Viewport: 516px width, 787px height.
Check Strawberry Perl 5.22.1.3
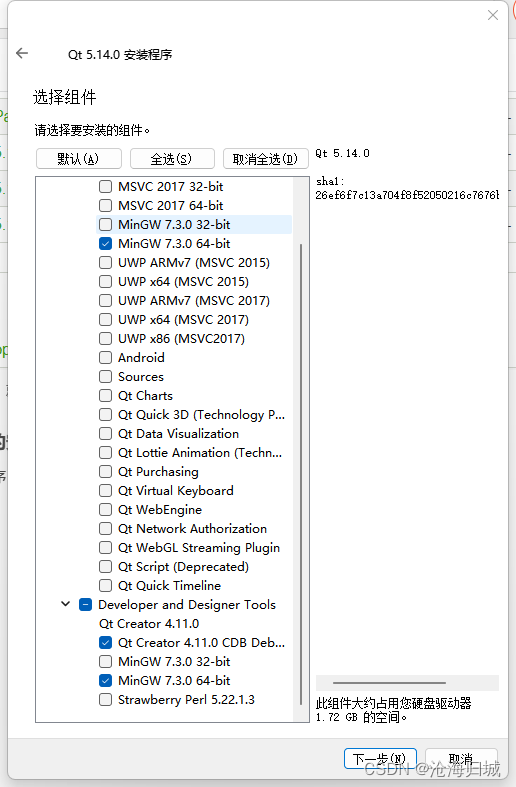tap(105, 700)
